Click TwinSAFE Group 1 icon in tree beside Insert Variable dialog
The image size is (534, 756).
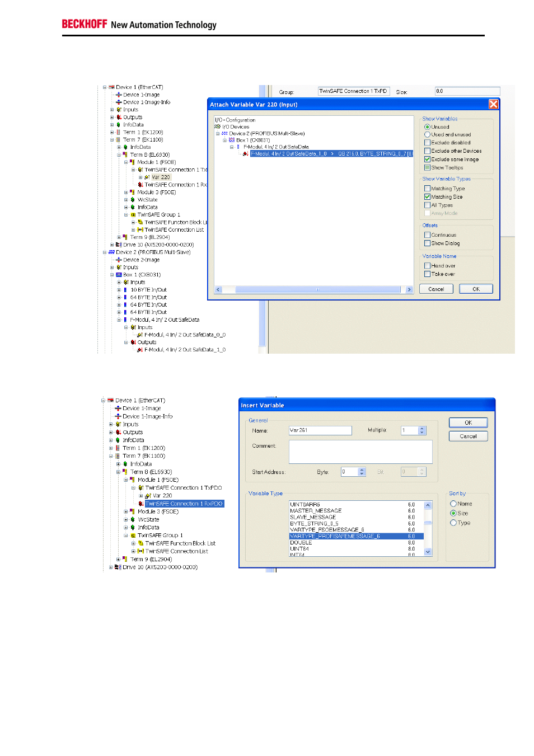tap(133, 536)
